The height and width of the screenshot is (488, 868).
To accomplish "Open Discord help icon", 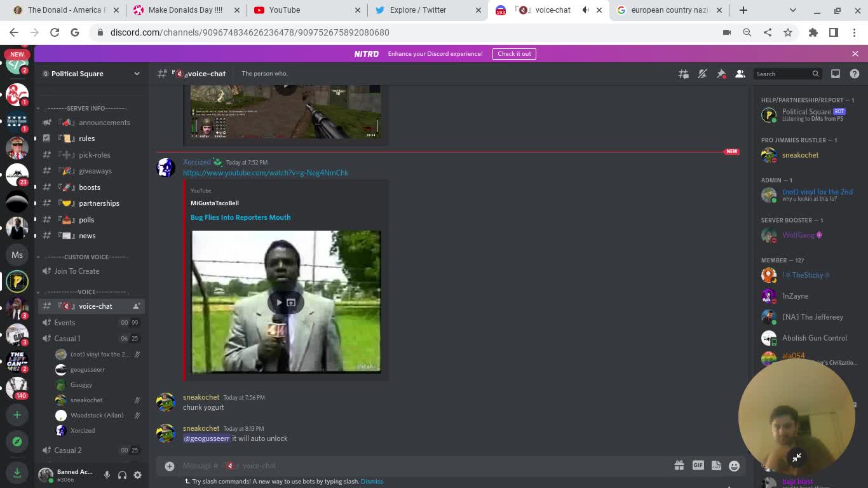I will point(855,74).
